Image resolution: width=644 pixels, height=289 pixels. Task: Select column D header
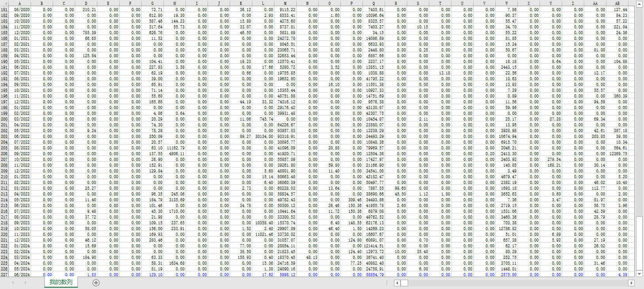86,3
